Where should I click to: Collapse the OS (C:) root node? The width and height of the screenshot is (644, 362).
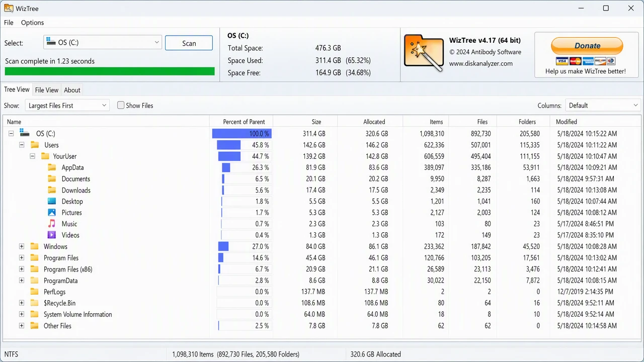coord(11,134)
